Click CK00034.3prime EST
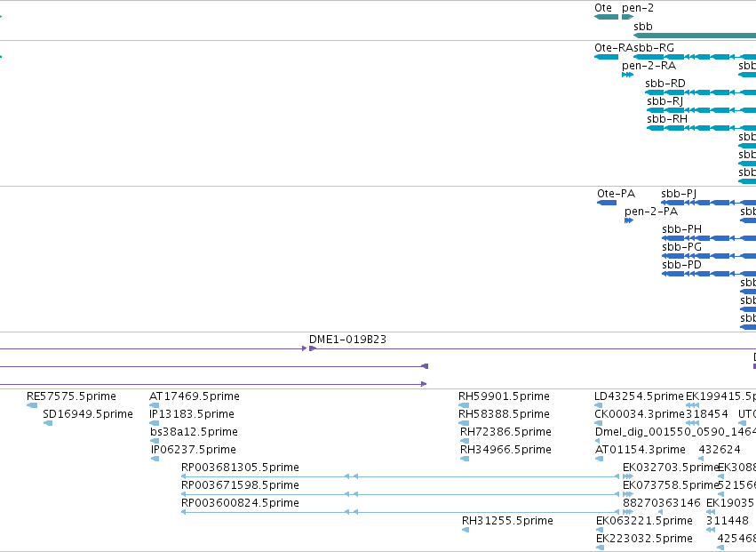Image resolution: width=756 pixels, height=552 pixels. [599, 423]
